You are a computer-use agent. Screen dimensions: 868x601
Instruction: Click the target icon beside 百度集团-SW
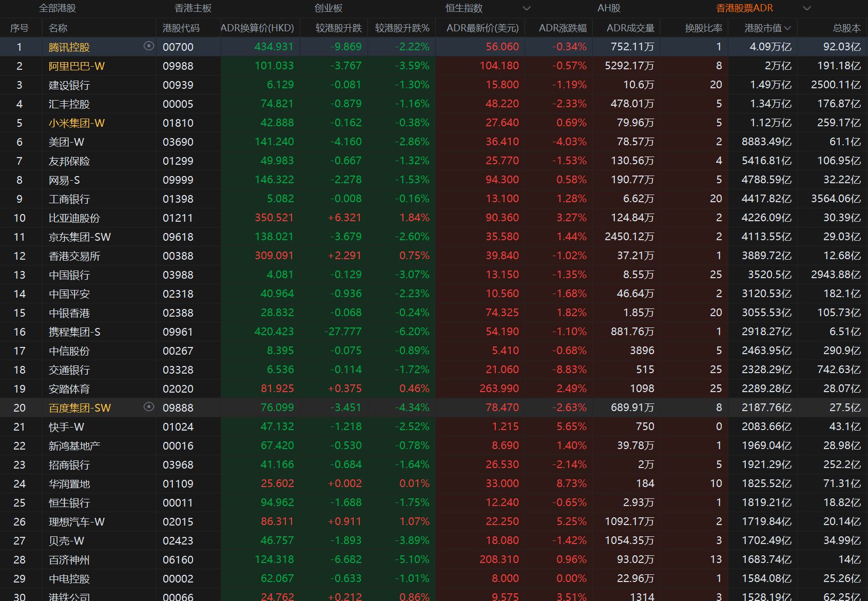[149, 407]
